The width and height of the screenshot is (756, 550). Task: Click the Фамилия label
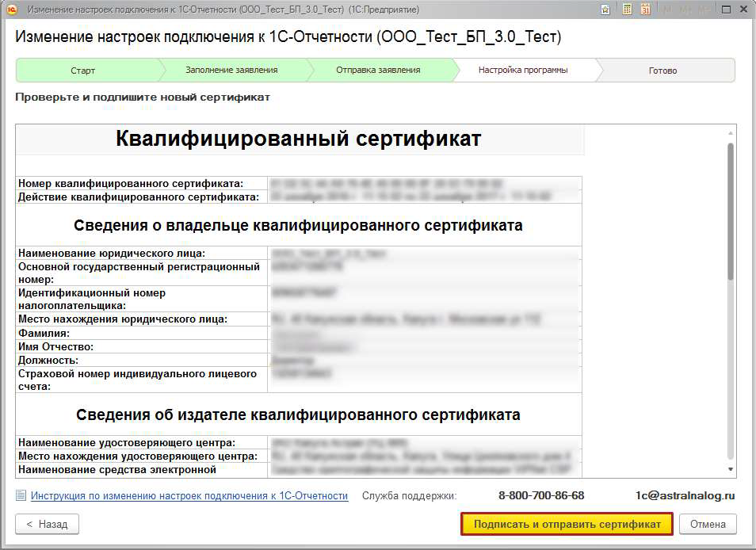[x=44, y=333]
